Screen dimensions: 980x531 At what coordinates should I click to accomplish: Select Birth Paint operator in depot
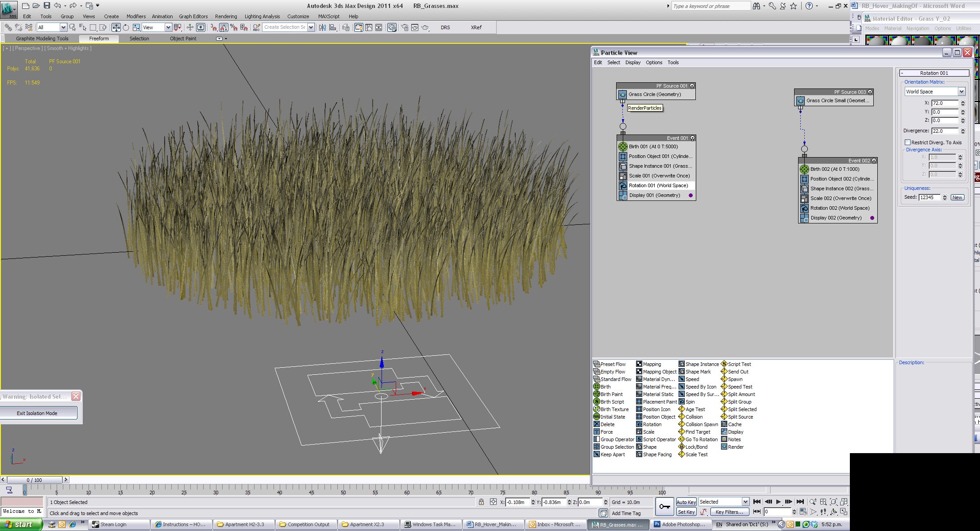[x=608, y=394]
